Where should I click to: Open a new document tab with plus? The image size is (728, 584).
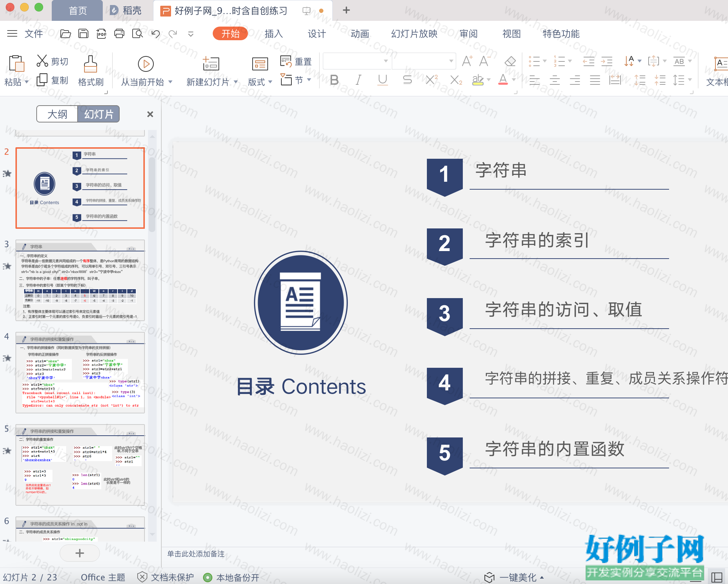click(x=346, y=10)
